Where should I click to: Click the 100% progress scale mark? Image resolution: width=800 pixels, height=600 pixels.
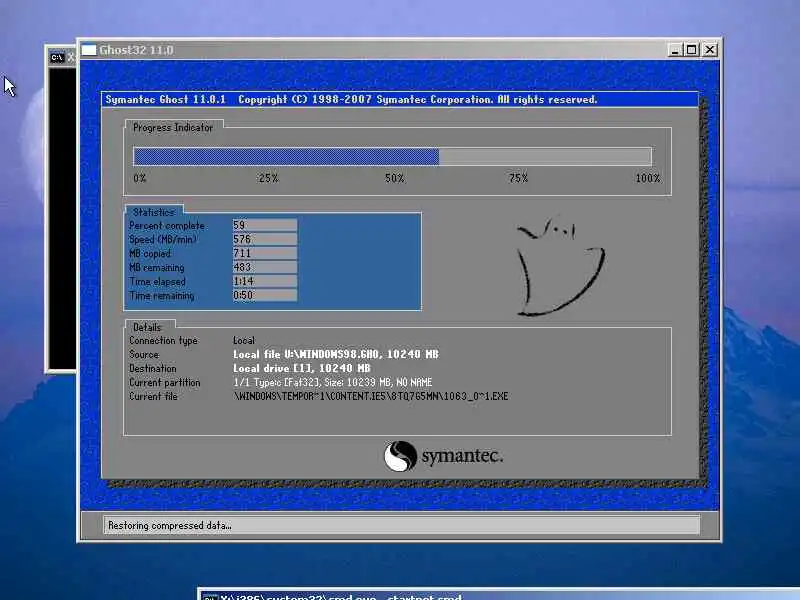[x=647, y=178]
